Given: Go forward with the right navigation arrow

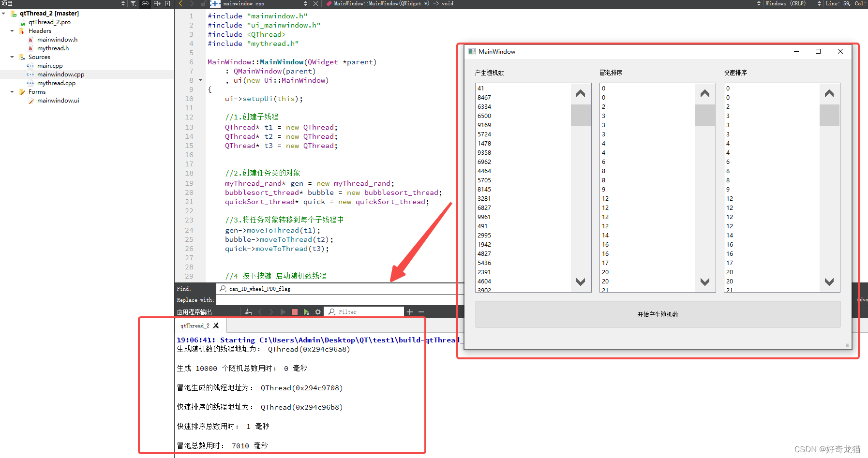Looking at the screenshot, I should [x=192, y=3].
